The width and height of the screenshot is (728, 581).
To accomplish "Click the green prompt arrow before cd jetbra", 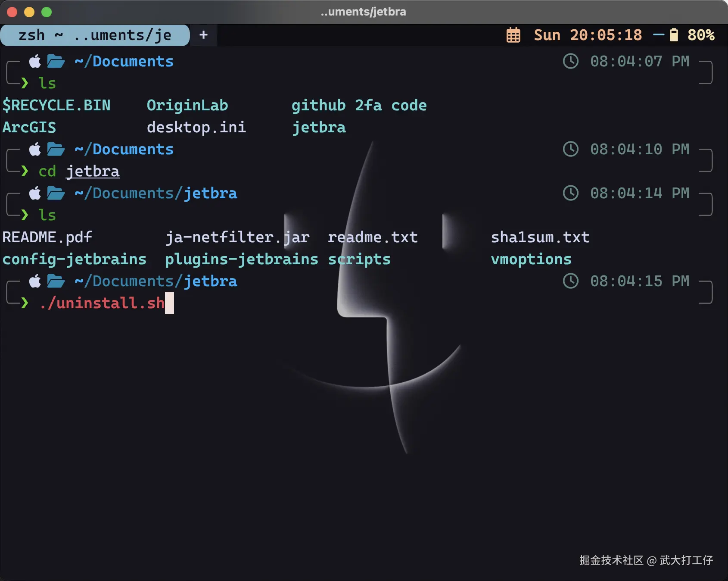I will point(25,171).
